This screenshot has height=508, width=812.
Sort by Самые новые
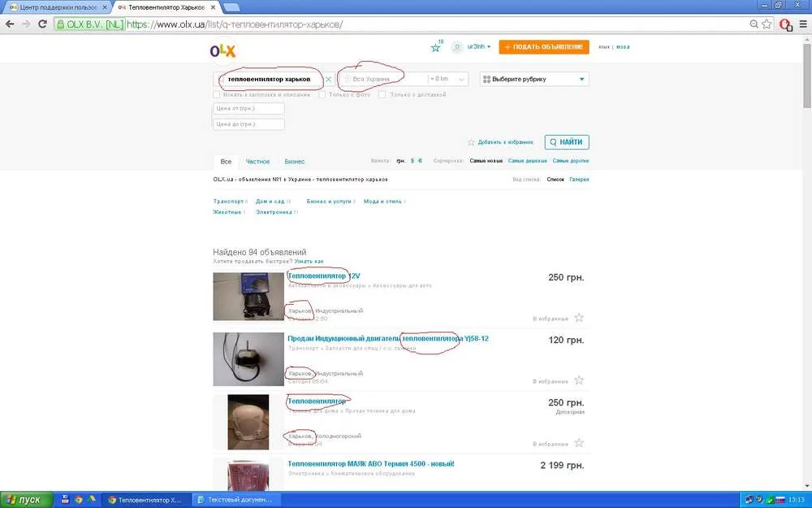pyautogui.click(x=486, y=161)
